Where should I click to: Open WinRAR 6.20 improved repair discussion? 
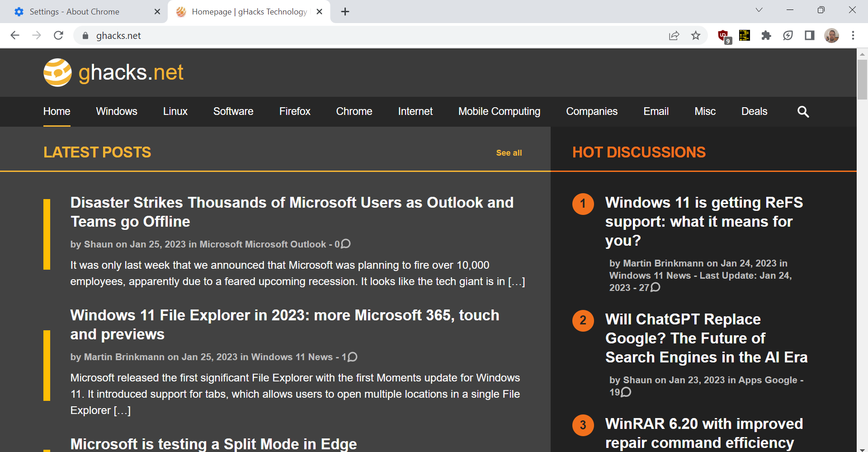[x=704, y=433]
